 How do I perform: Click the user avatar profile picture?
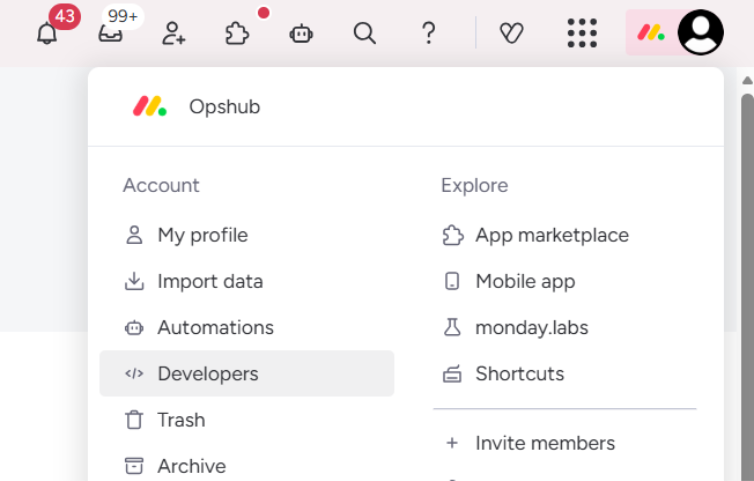coord(700,33)
